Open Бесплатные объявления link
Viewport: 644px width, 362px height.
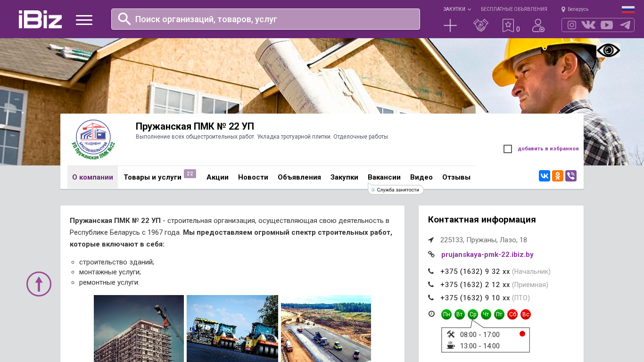click(x=514, y=9)
